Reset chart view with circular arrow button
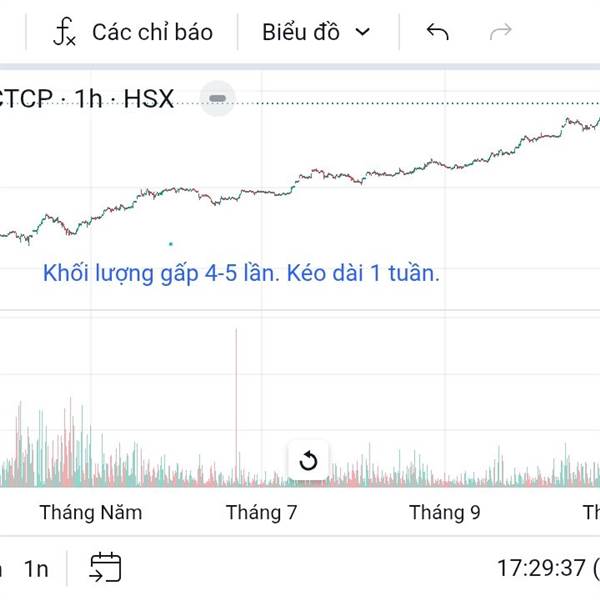 point(308,461)
